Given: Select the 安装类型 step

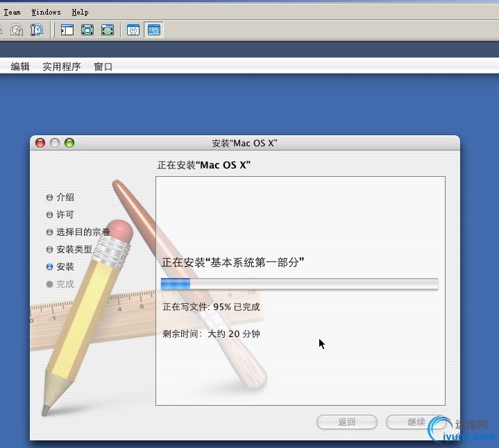Looking at the screenshot, I should pos(69,249).
